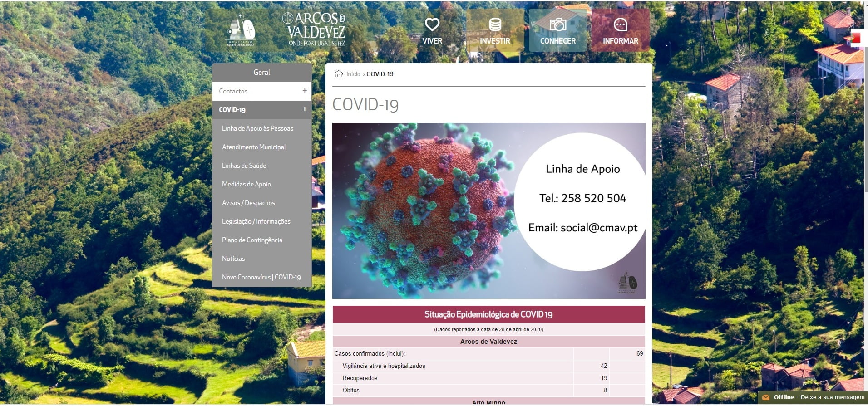Click the envelope icon in chat bar
The image size is (868, 406).
(x=766, y=397)
